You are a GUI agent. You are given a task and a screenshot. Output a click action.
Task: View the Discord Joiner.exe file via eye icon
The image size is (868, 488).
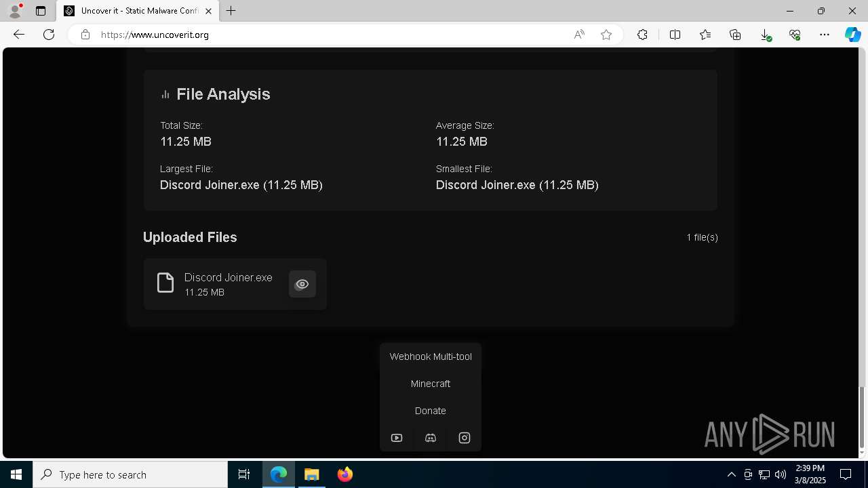coord(302,284)
